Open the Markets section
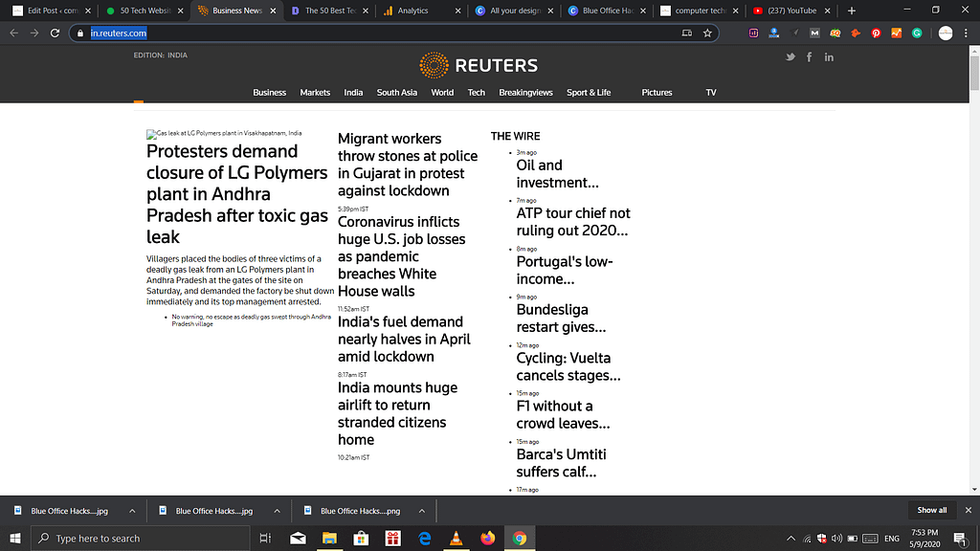Viewport: 980px width, 551px height. (315, 93)
